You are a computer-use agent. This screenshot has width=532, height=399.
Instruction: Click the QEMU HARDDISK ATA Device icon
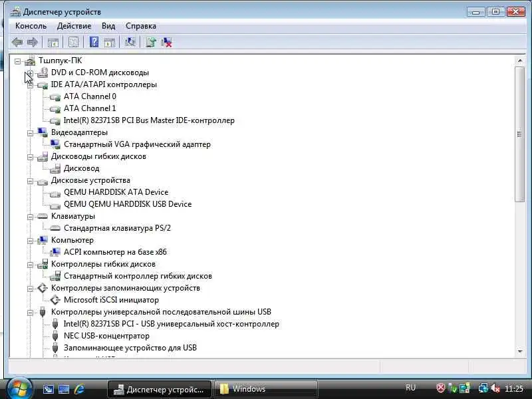coord(55,194)
